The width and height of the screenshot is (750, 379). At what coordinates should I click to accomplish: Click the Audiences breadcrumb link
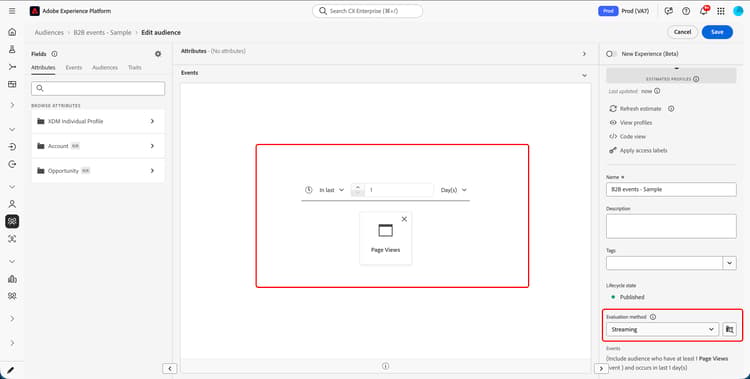pos(49,33)
